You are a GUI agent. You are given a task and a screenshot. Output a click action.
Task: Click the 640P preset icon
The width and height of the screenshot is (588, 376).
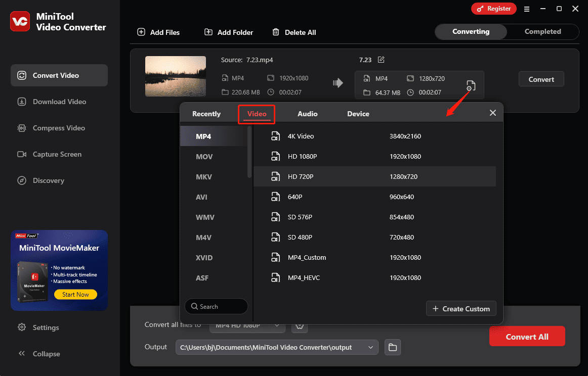(x=276, y=197)
